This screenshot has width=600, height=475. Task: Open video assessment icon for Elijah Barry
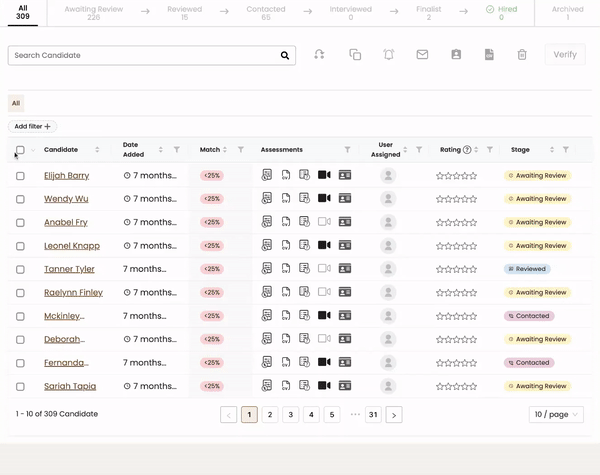[324, 175]
